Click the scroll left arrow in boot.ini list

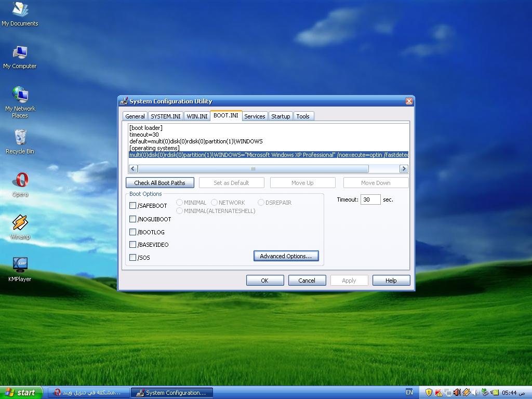tap(134, 169)
